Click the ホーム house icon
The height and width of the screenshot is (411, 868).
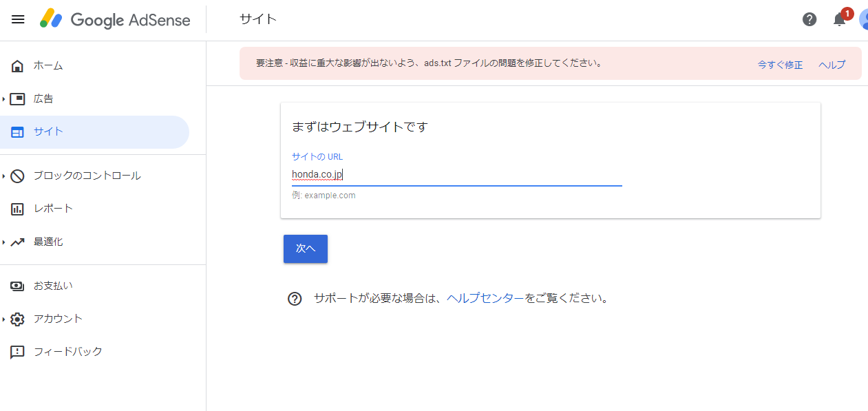(17, 66)
